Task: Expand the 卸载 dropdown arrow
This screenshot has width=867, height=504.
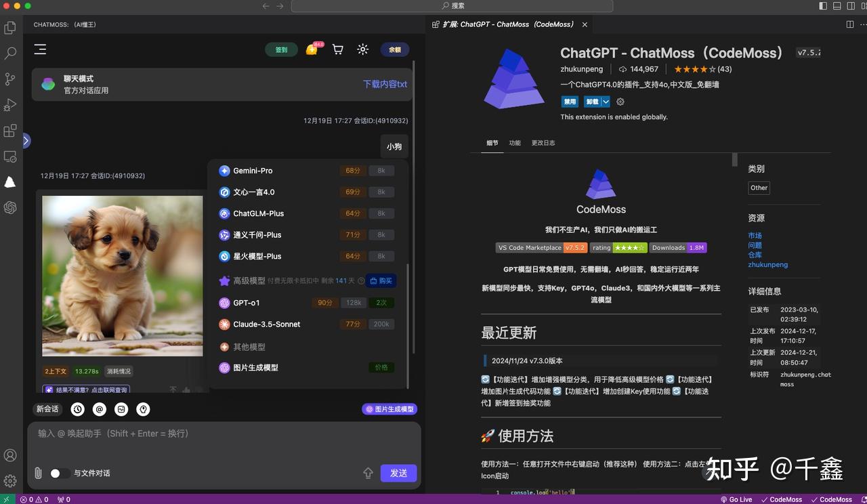Action: [x=606, y=101]
